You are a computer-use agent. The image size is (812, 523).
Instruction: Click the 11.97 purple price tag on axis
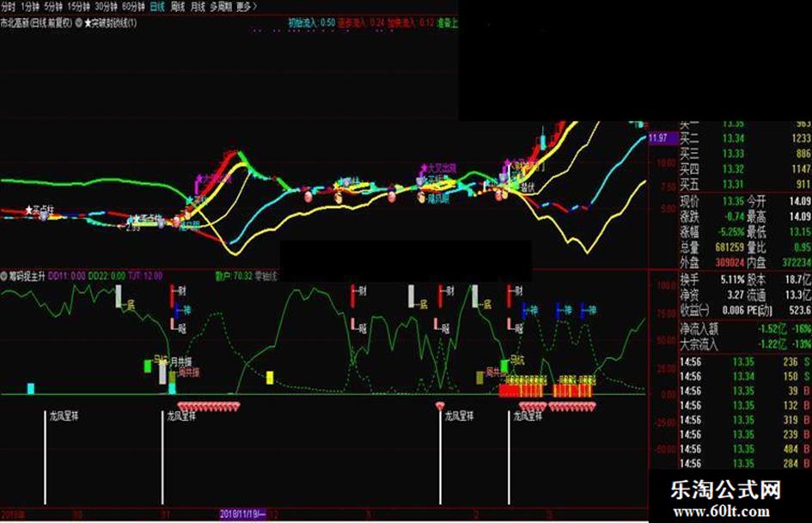coord(662,138)
